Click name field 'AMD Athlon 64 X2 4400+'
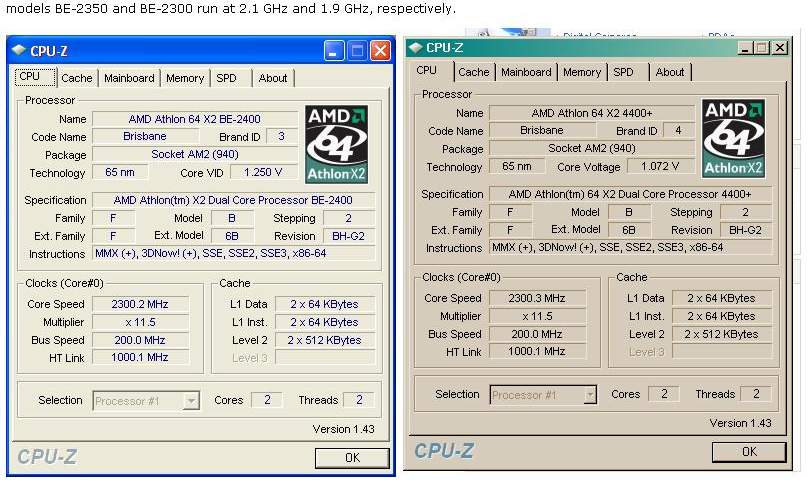The height and width of the screenshot is (486, 810). (x=592, y=113)
